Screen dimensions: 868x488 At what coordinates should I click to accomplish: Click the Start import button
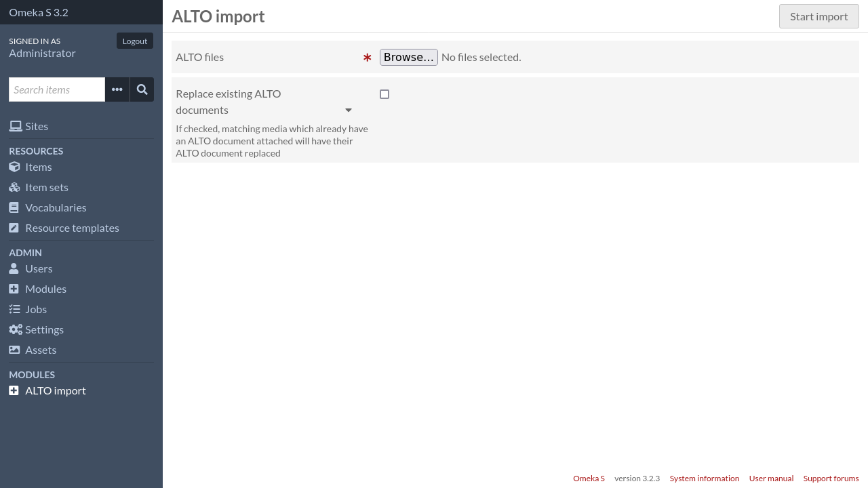818,16
